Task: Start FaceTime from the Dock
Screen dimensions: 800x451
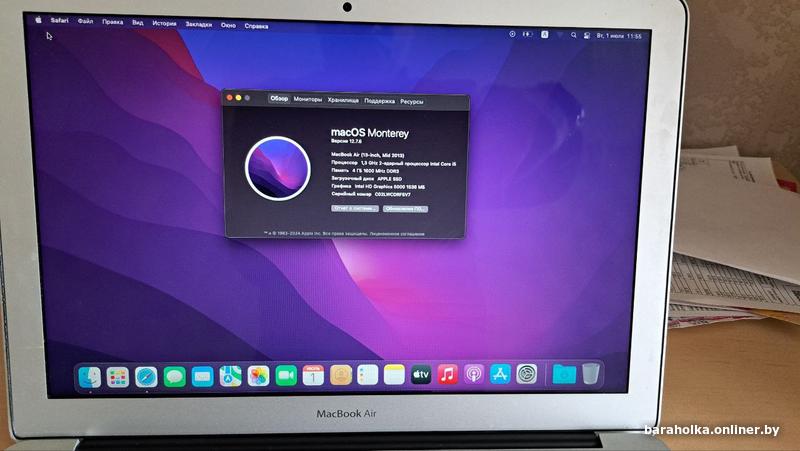Action: pos(286,375)
